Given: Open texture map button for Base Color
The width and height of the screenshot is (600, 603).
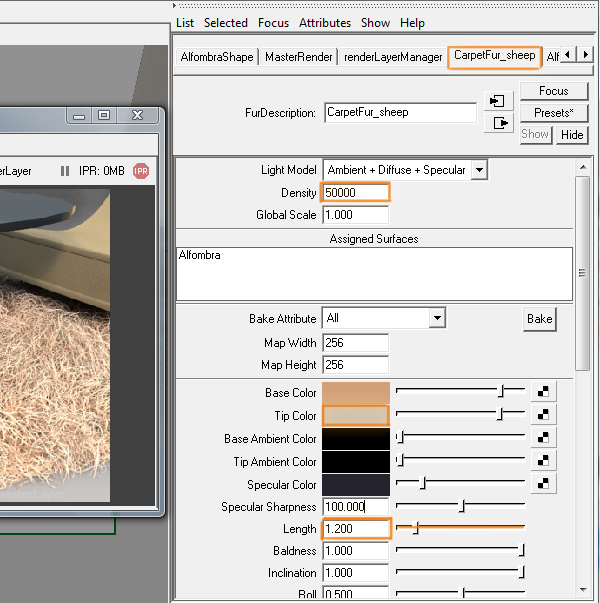Looking at the screenshot, I should 543,392.
